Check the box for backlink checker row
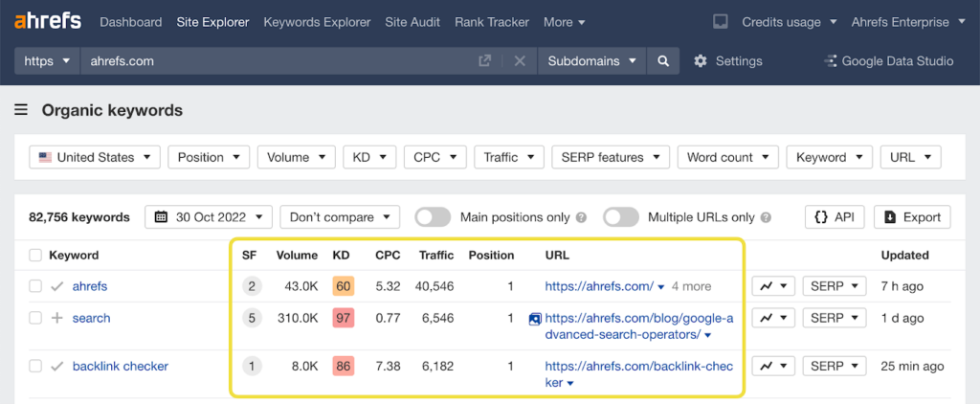980x404 pixels. point(35,367)
